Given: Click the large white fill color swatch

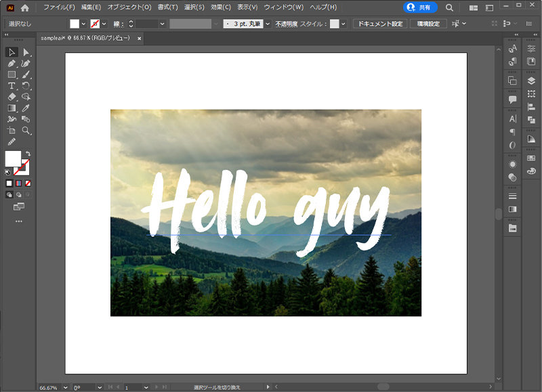Looking at the screenshot, I should (x=13, y=158).
